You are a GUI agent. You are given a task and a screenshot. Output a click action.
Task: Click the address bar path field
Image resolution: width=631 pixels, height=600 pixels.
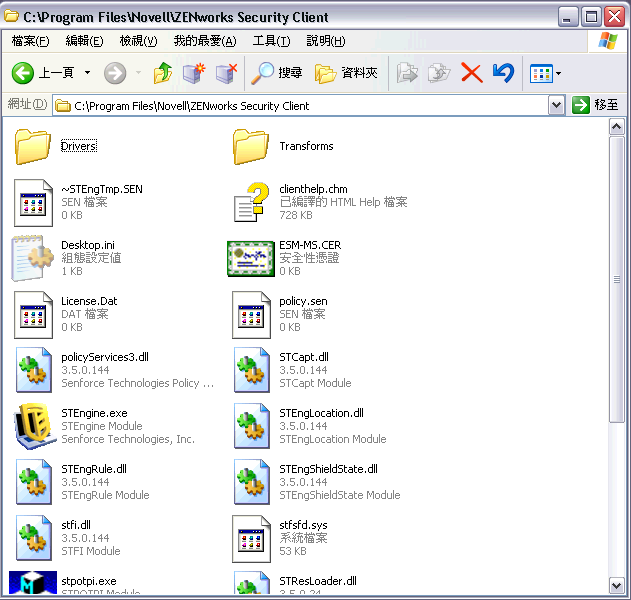pyautogui.click(x=301, y=106)
